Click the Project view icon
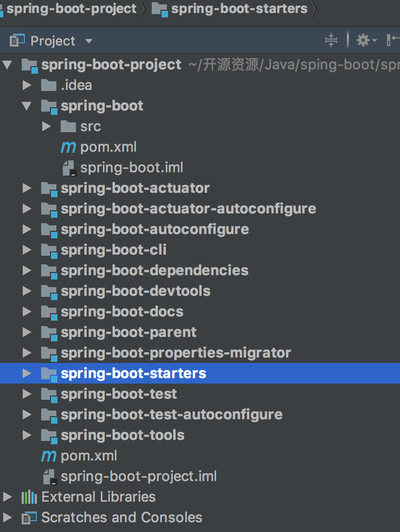This screenshot has width=400, height=532. pos(17,41)
